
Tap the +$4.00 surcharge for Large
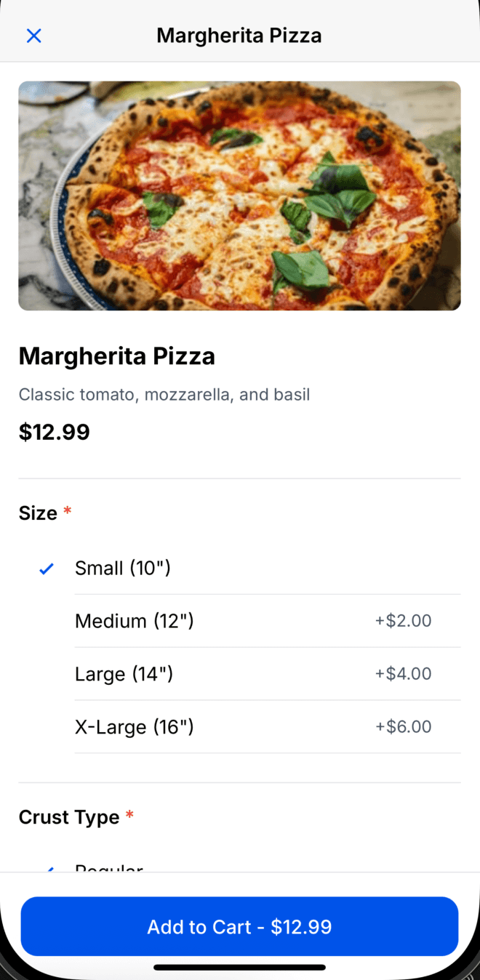click(403, 674)
